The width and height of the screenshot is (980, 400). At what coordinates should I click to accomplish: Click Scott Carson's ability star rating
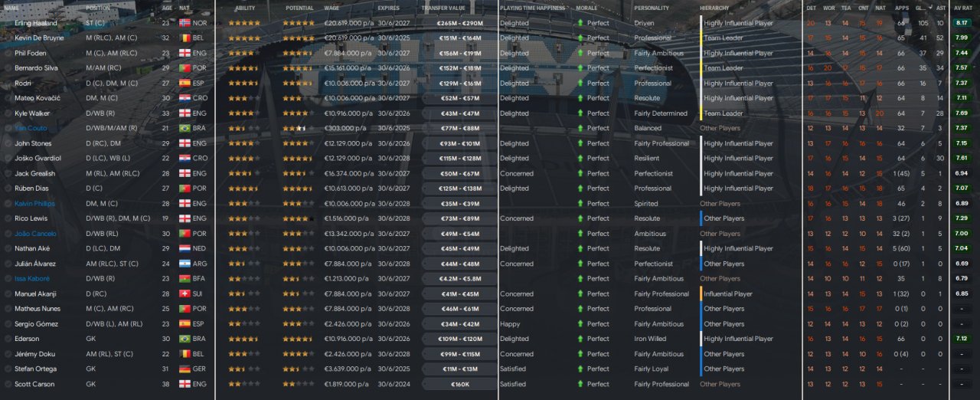244,384
